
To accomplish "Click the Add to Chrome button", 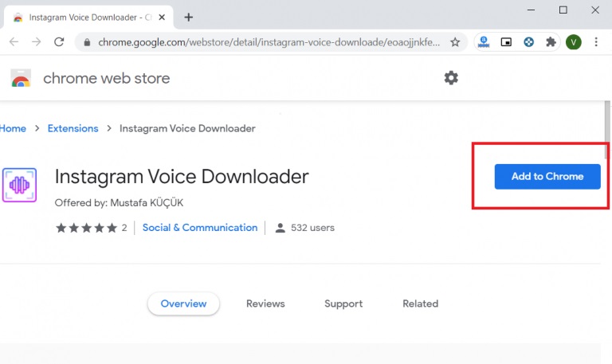I will pyautogui.click(x=547, y=176).
